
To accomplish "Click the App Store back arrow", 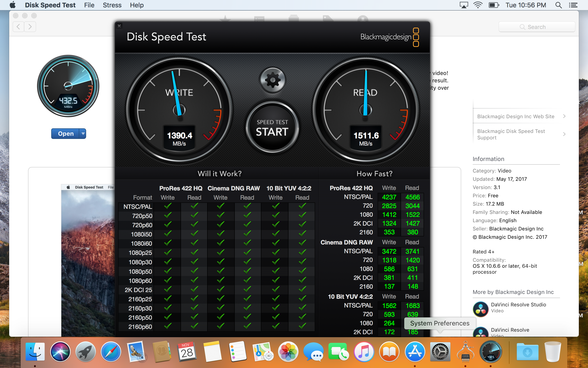I will [x=18, y=26].
